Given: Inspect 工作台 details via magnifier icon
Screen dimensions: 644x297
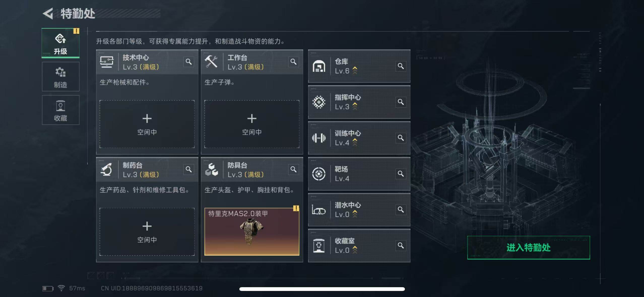Looking at the screenshot, I should coord(294,62).
